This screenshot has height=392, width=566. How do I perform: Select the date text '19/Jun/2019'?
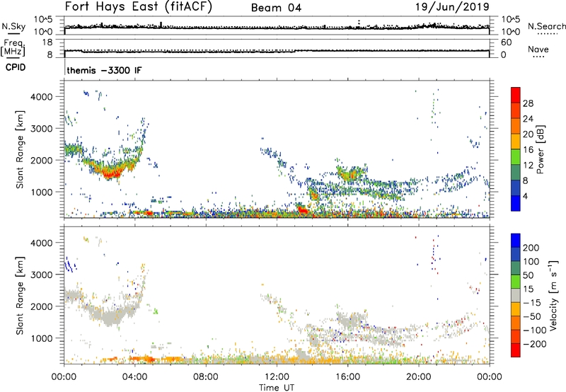(453, 6)
